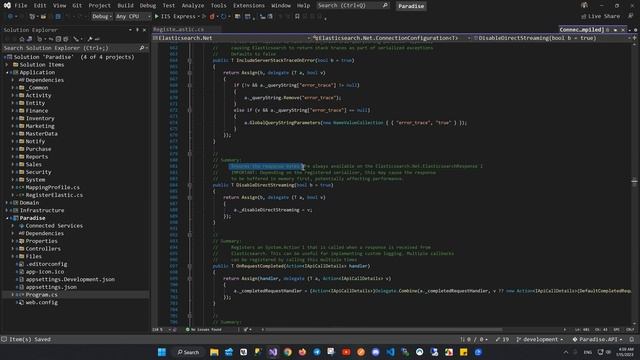Expand the Solution Items node
Viewport: 640px width, 360px height.
pos(7,64)
